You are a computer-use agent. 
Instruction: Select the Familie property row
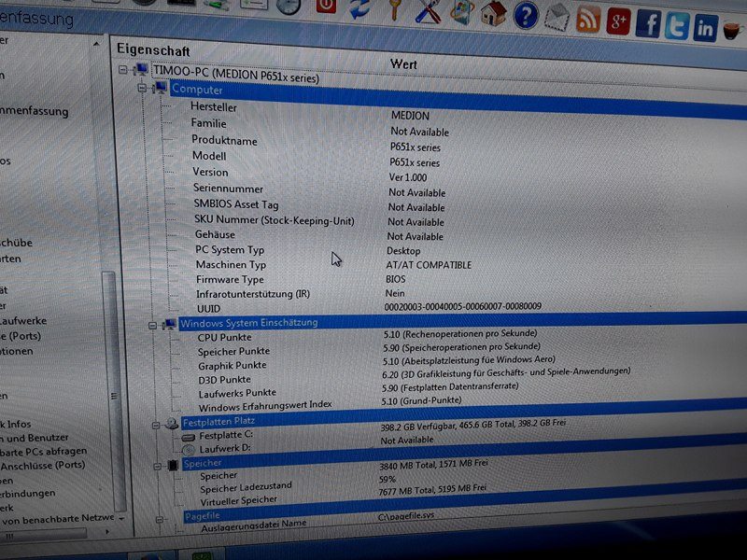pyautogui.click(x=208, y=123)
